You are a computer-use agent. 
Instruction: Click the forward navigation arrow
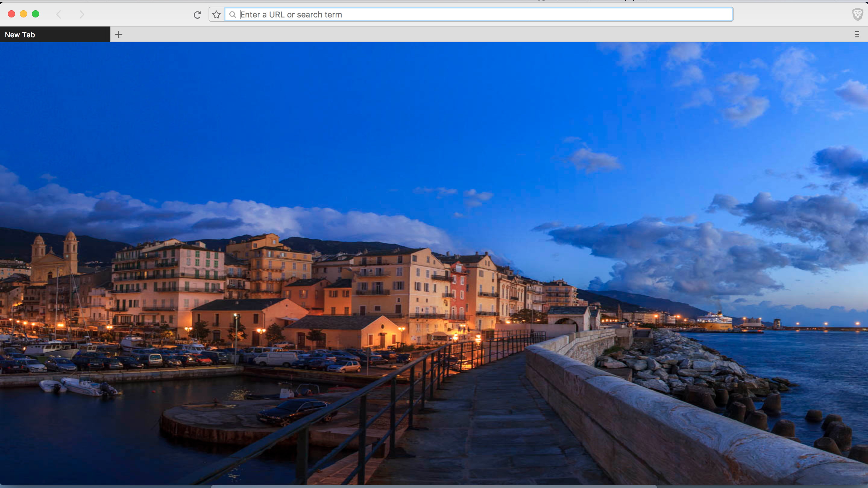click(x=82, y=14)
